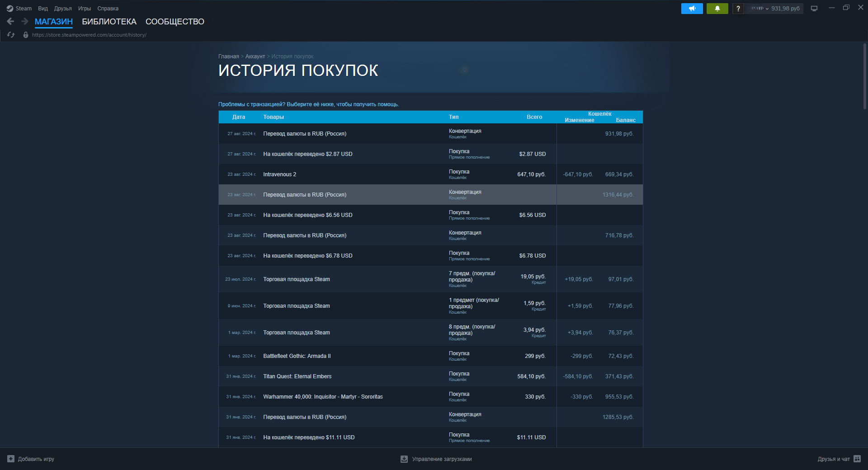Open announcements with the megaphone button
The image size is (868, 470).
[692, 9]
